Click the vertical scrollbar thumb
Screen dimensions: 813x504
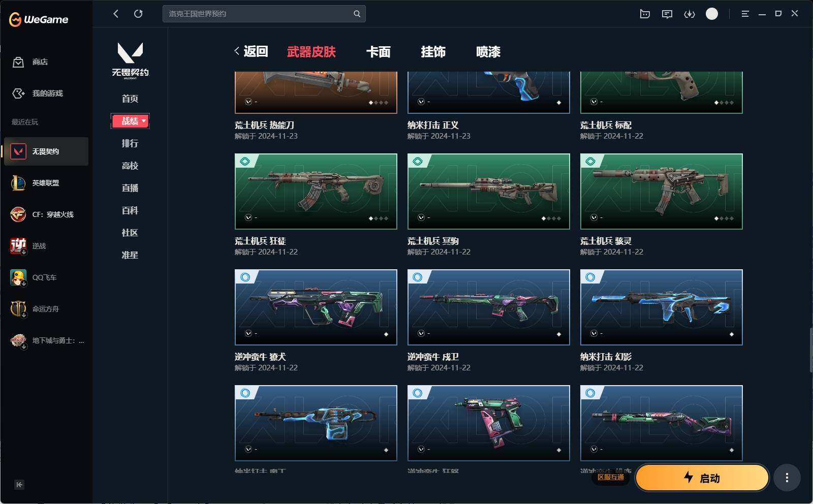pos(811,351)
